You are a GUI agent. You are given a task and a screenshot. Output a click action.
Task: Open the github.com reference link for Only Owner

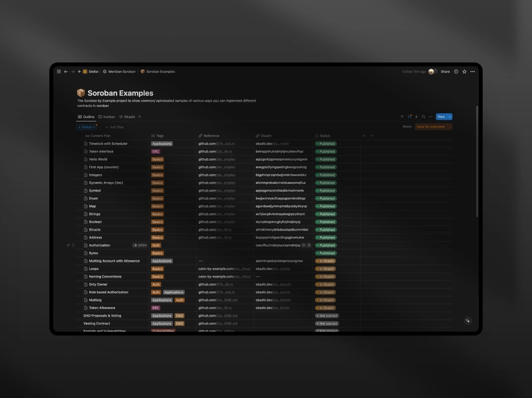pos(217,284)
